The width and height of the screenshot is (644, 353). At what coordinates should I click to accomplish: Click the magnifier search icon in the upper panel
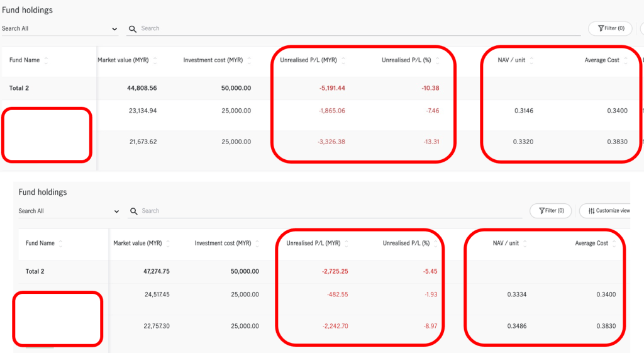click(x=133, y=29)
